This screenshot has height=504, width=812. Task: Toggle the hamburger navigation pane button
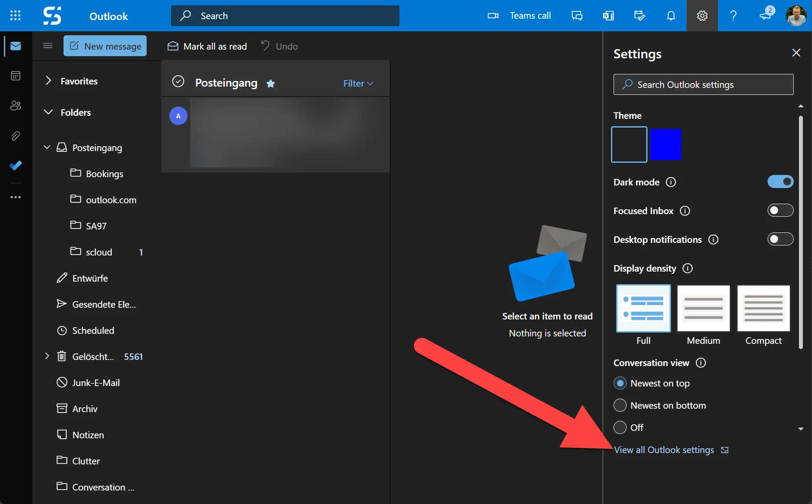tap(48, 46)
